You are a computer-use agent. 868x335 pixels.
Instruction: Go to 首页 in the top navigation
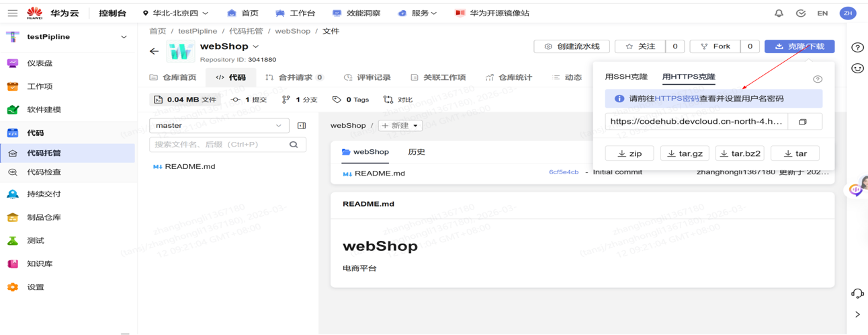(x=243, y=13)
